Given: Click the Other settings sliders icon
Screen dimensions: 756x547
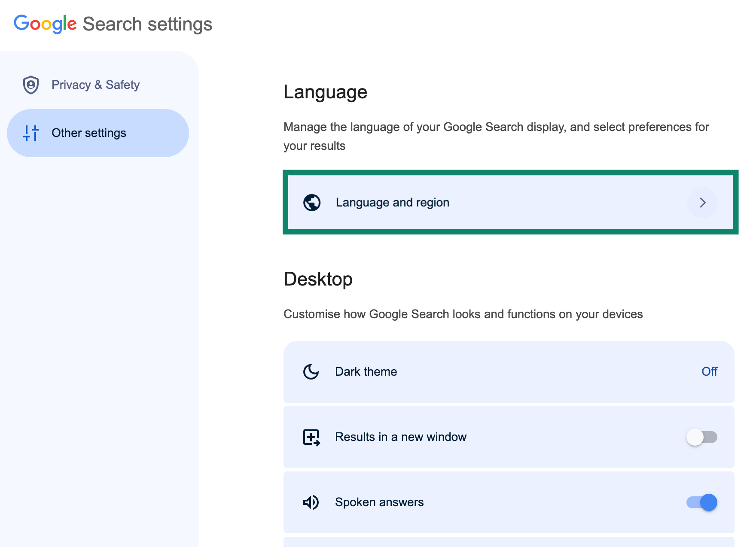Looking at the screenshot, I should click(x=31, y=133).
